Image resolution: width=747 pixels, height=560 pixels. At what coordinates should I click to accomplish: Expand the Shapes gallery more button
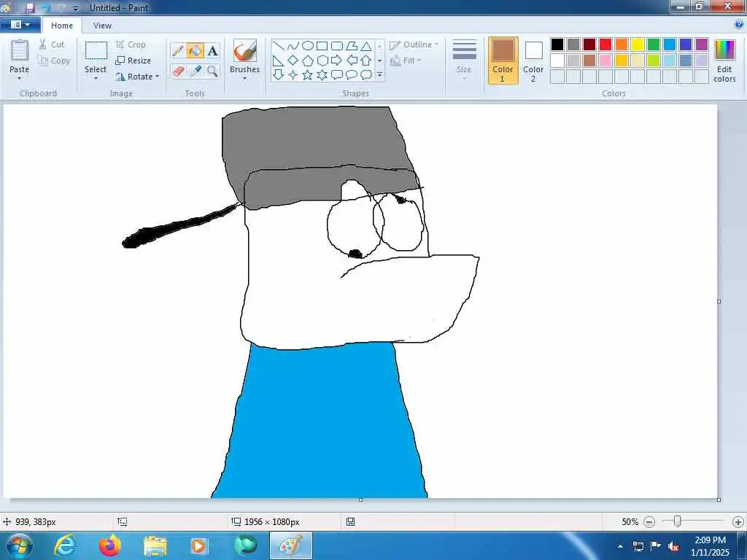click(379, 75)
